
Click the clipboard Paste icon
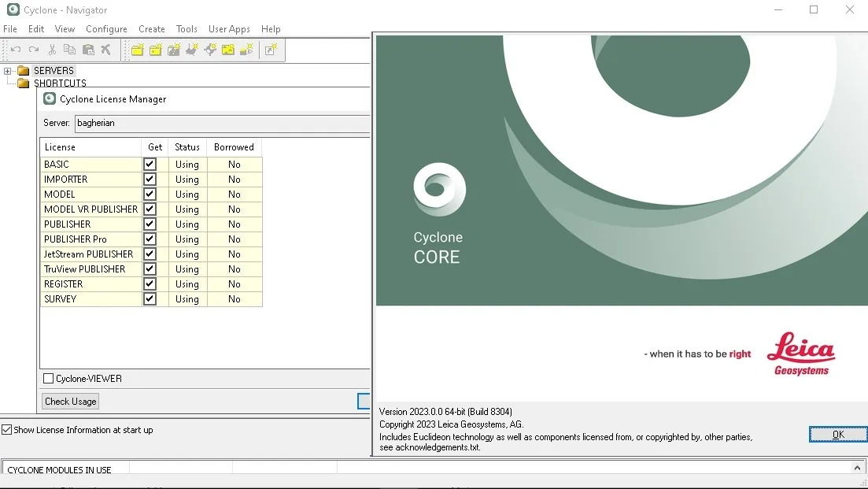click(x=88, y=50)
